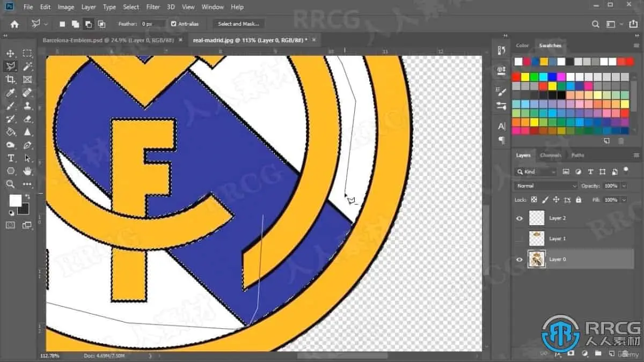
Task: Enable Intersect with Selection mode
Action: coord(101,24)
